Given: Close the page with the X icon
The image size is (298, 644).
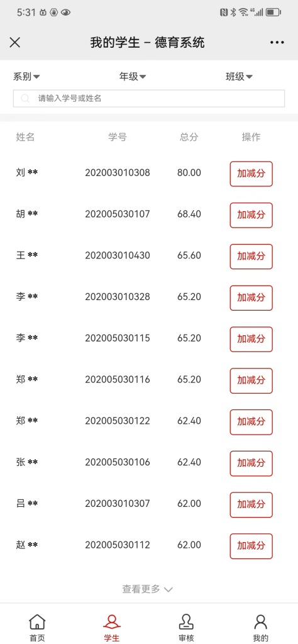Looking at the screenshot, I should click(x=15, y=42).
